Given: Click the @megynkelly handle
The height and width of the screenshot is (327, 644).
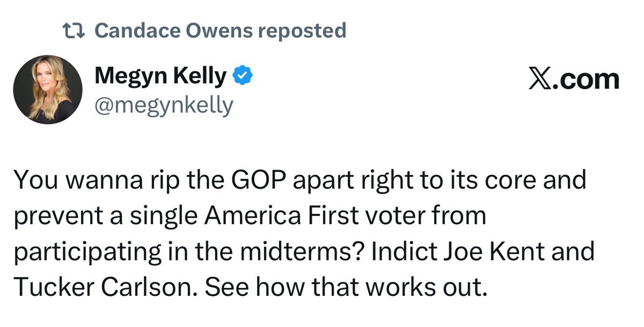Looking at the screenshot, I should click(x=164, y=106).
